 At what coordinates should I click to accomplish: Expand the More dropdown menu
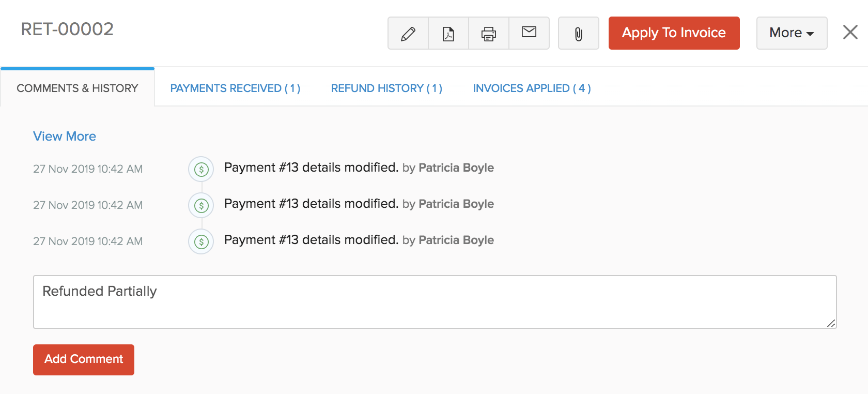(792, 33)
